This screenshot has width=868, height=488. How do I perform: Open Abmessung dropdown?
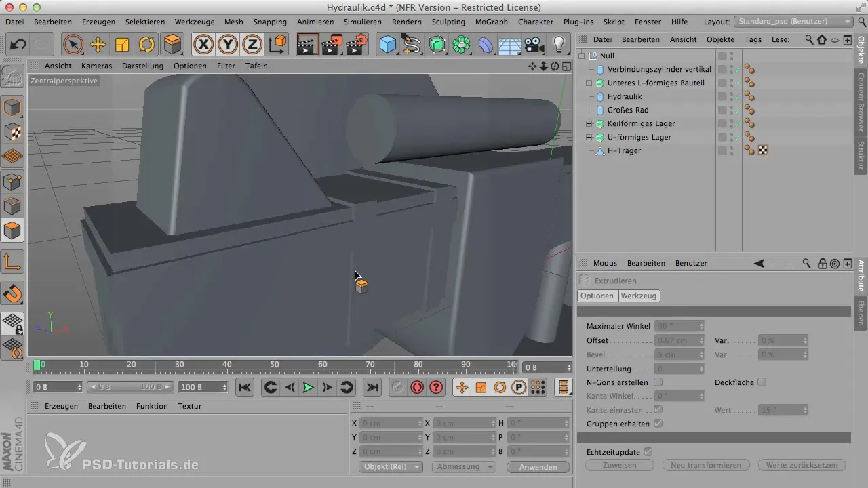[463, 466]
